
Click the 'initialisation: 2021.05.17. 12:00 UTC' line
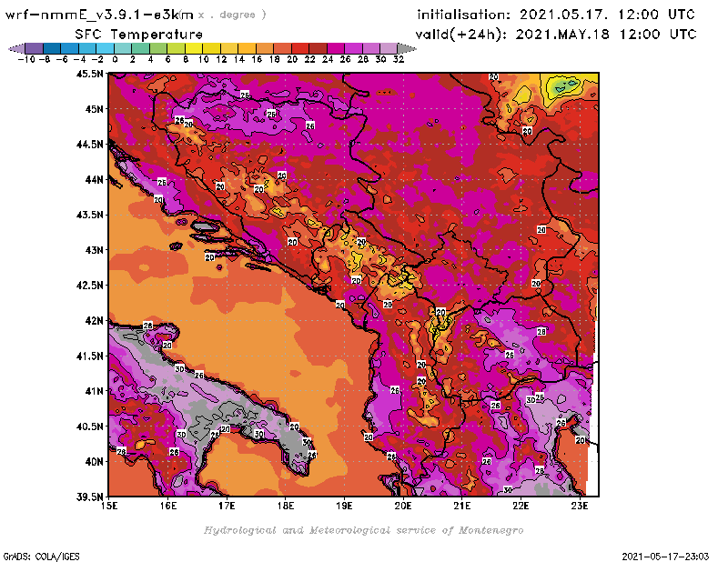pyautogui.click(x=556, y=15)
